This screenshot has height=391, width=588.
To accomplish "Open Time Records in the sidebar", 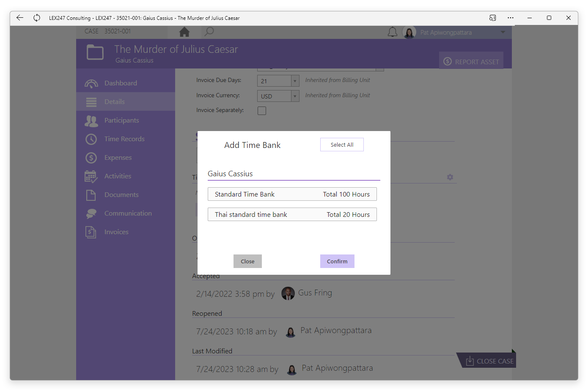I will coord(126,139).
